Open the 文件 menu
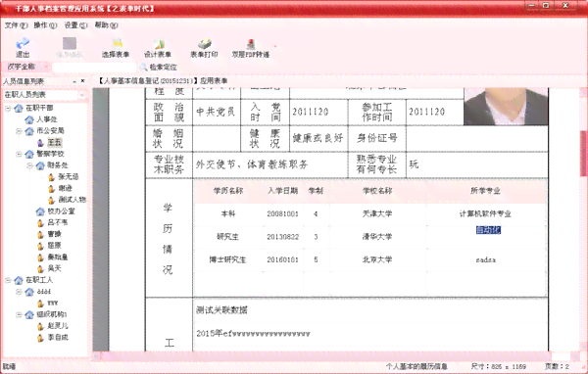The width and height of the screenshot is (588, 374). 16,25
